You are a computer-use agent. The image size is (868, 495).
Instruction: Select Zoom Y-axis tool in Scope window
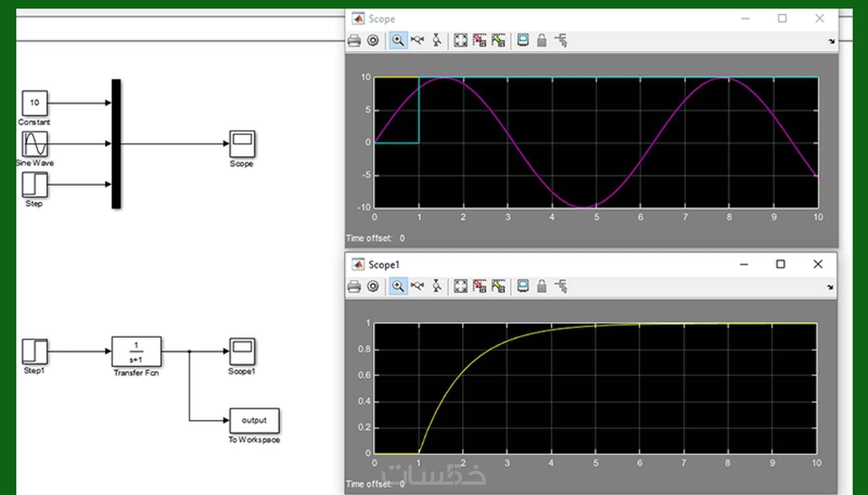pyautogui.click(x=437, y=40)
